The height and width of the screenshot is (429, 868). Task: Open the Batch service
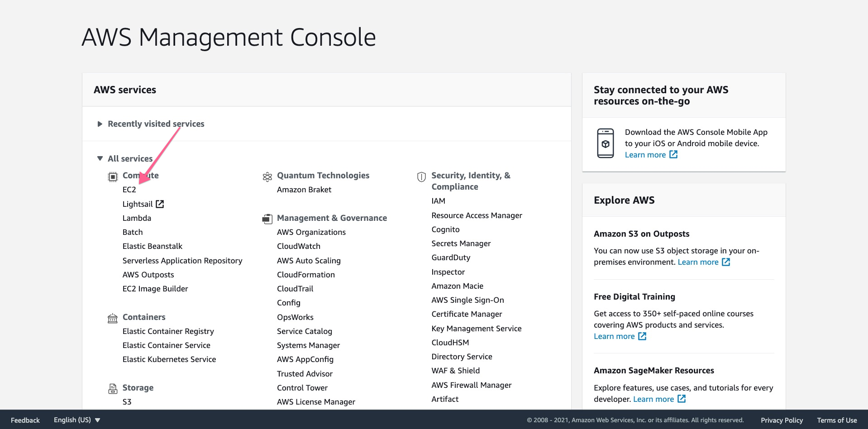133,232
